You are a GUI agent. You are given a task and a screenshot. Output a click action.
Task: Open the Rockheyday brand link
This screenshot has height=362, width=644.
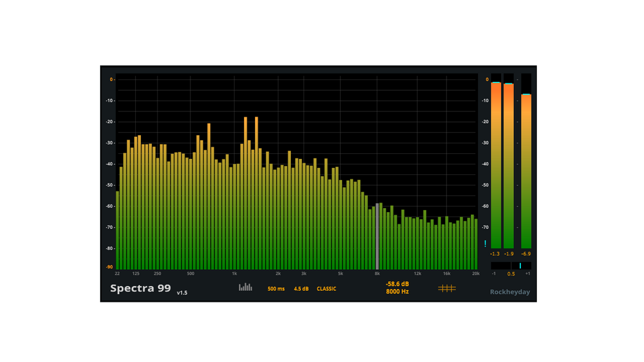[509, 292]
